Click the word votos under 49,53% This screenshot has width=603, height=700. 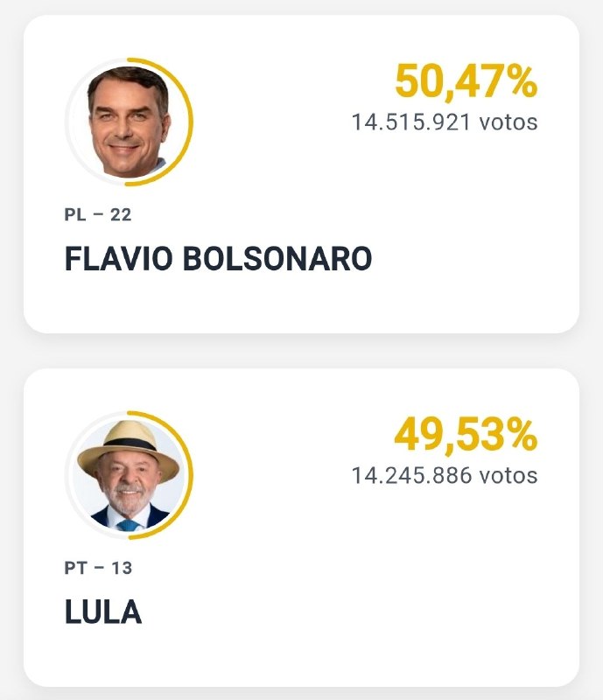click(508, 475)
